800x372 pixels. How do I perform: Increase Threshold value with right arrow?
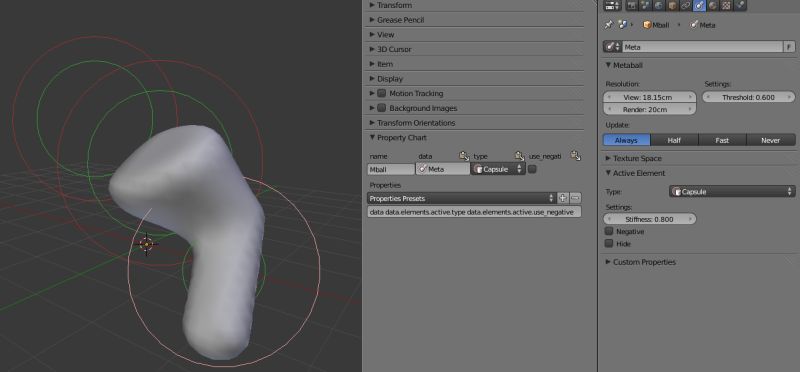click(790, 97)
